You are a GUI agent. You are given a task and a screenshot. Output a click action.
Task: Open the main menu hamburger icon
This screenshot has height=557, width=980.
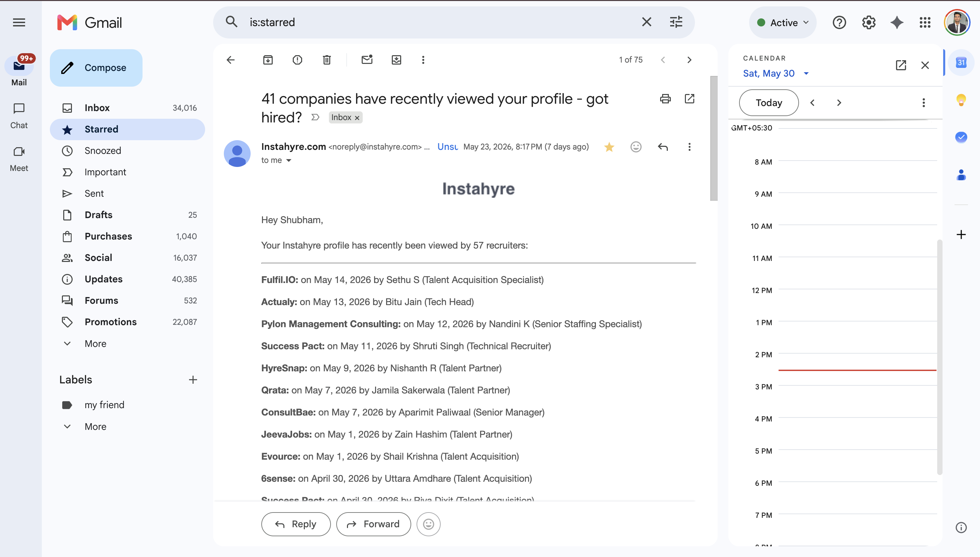coord(19,22)
